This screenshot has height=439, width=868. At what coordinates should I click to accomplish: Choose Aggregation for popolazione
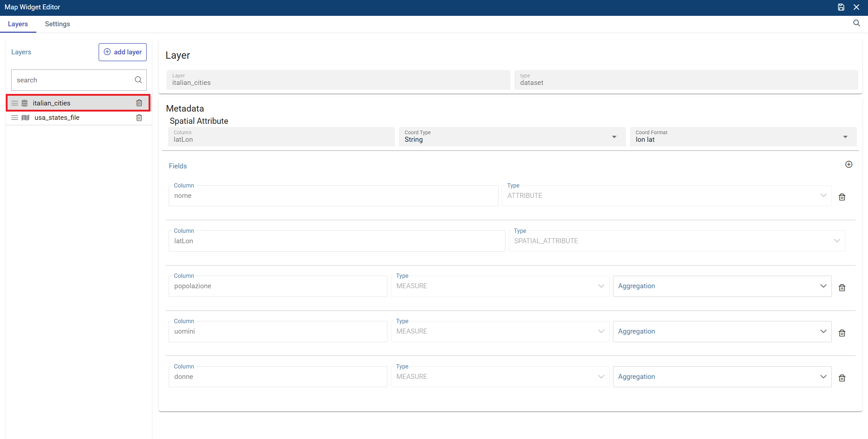(722, 286)
